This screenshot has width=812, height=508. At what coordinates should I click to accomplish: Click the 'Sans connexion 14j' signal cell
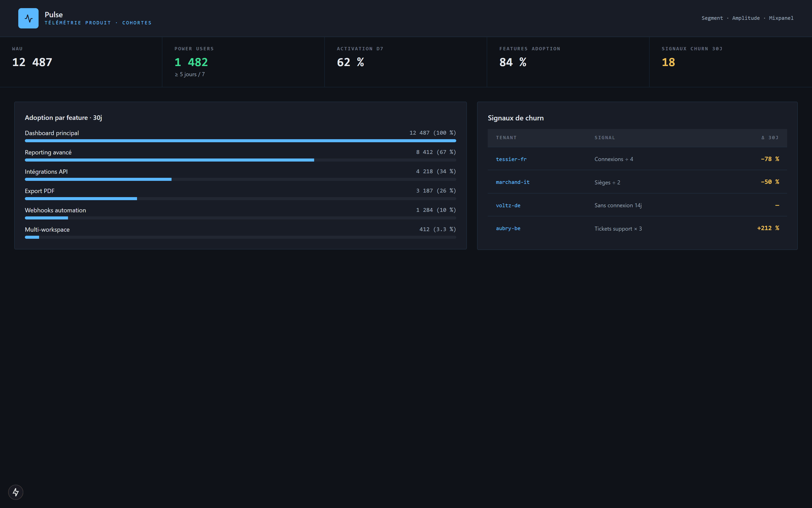[x=618, y=205]
